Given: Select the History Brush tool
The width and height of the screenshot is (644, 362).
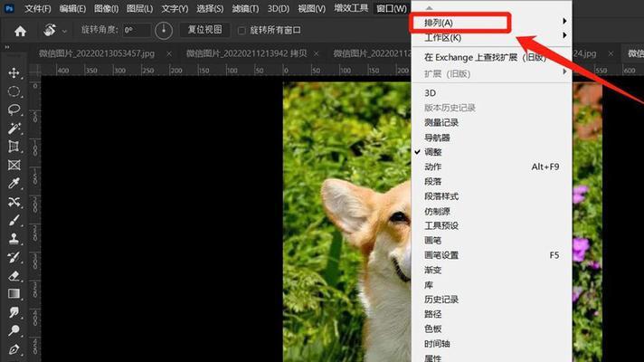Looking at the screenshot, I should (14, 257).
